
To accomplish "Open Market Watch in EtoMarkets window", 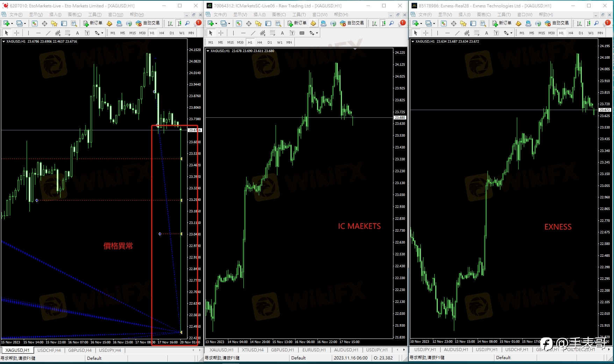I will [x=35, y=23].
